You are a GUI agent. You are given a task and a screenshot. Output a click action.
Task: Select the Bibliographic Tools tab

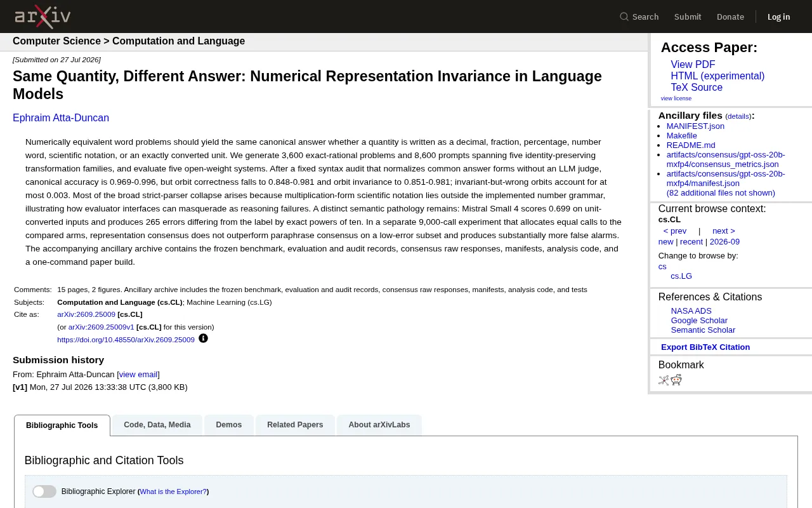[62, 425]
